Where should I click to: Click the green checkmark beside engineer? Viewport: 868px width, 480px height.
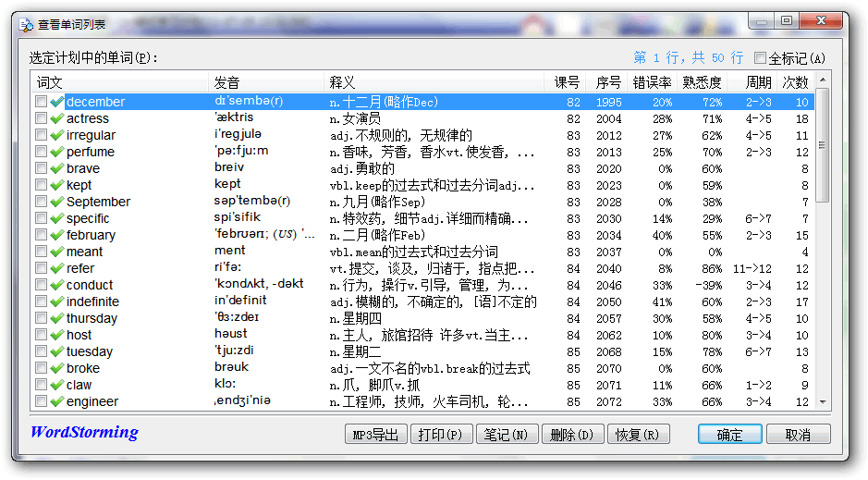tap(57, 401)
